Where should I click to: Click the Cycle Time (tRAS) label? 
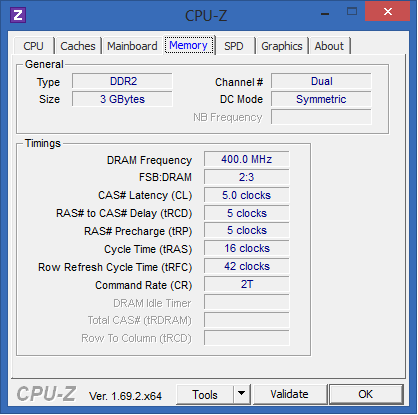click(148, 249)
